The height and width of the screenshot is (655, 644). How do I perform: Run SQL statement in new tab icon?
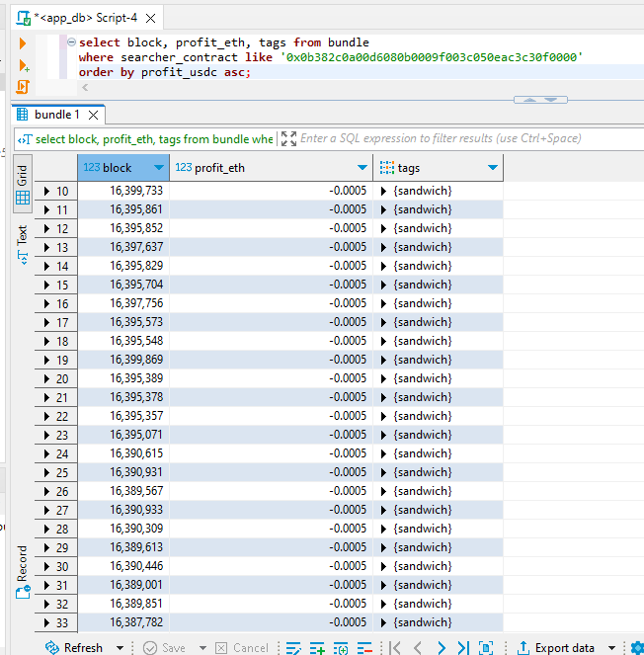pyautogui.click(x=24, y=65)
